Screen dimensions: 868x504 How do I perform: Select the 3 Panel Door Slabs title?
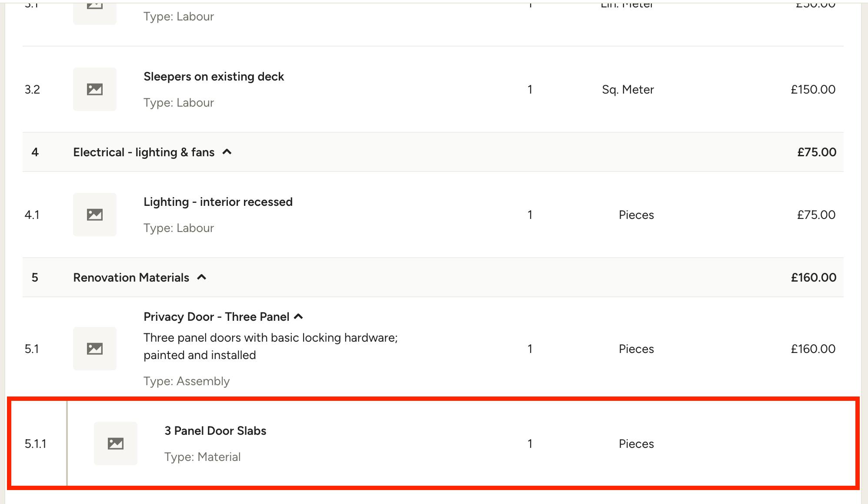click(215, 431)
